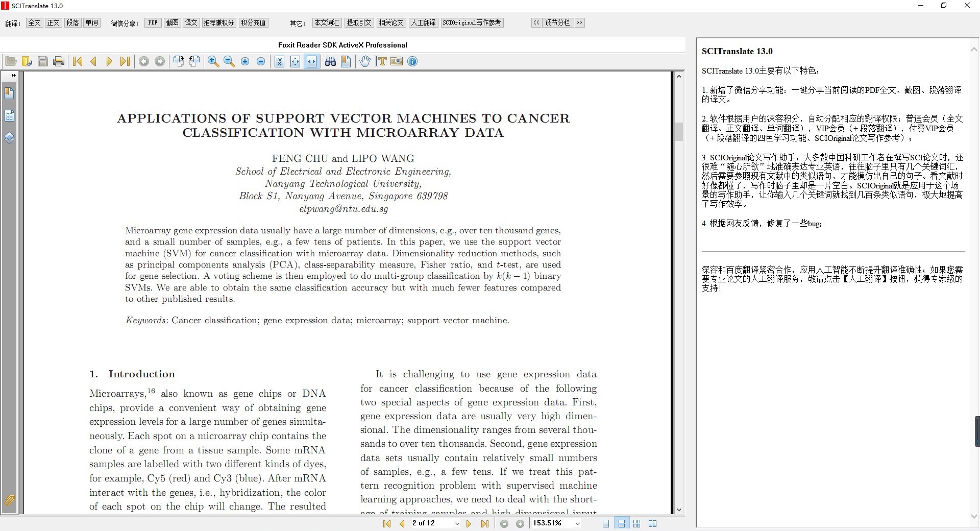Open 人工翻译 human translation
Image resolution: width=980 pixels, height=531 pixels.
click(x=424, y=22)
